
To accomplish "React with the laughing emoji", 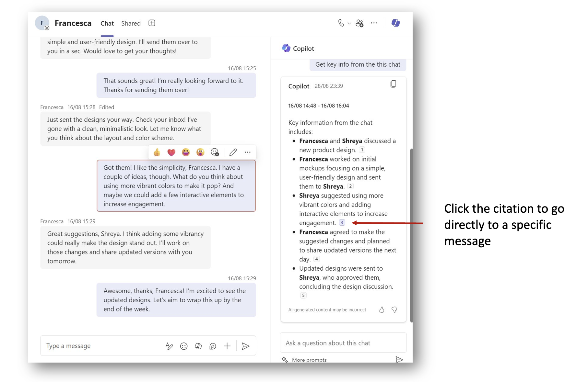I will (186, 152).
